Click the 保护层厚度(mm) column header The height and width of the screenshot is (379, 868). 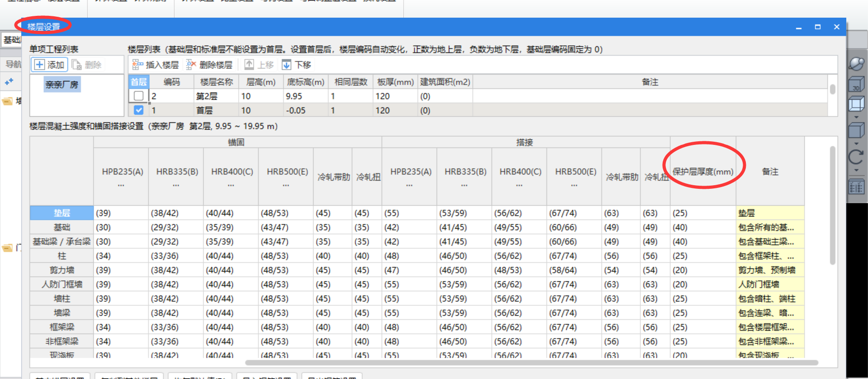[703, 172]
